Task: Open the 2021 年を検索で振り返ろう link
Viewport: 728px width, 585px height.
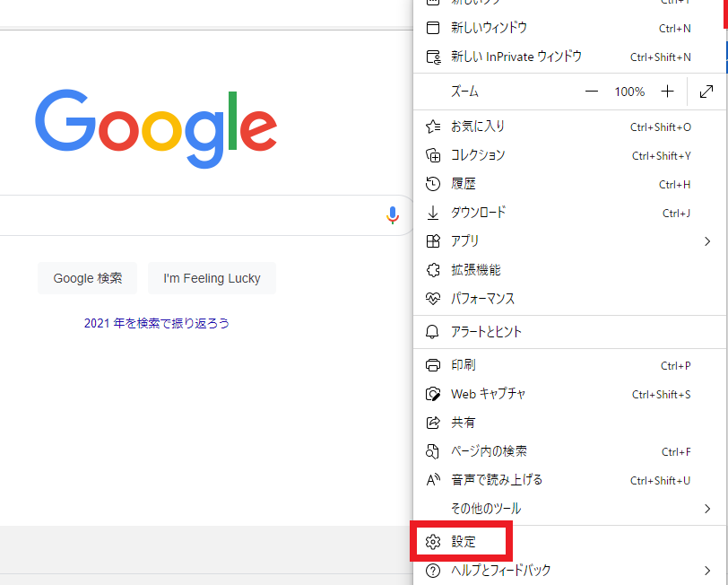Action: tap(157, 323)
